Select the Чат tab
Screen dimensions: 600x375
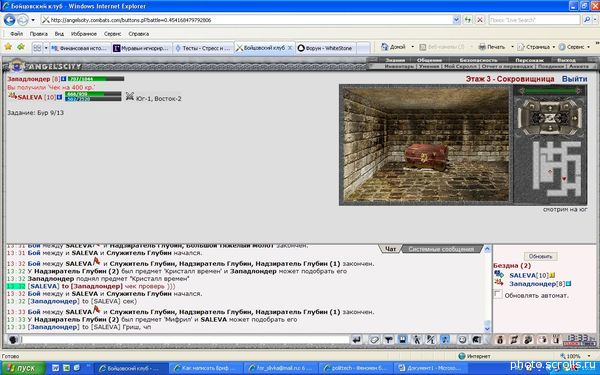pyautogui.click(x=390, y=249)
